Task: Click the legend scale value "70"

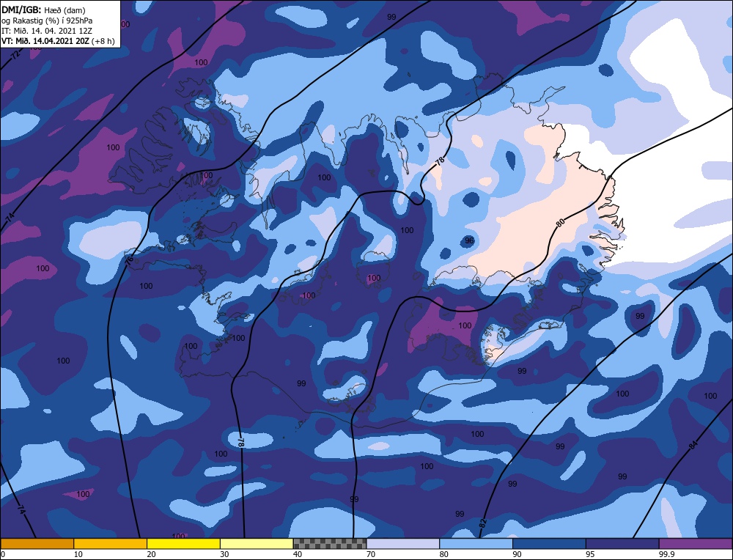Action: pyautogui.click(x=371, y=554)
